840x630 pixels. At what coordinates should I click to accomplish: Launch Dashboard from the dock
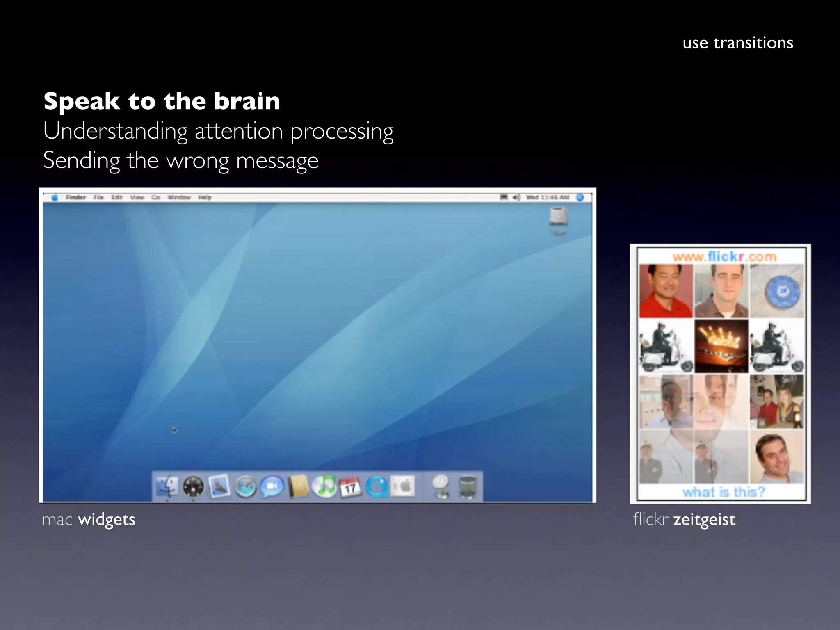point(193,487)
